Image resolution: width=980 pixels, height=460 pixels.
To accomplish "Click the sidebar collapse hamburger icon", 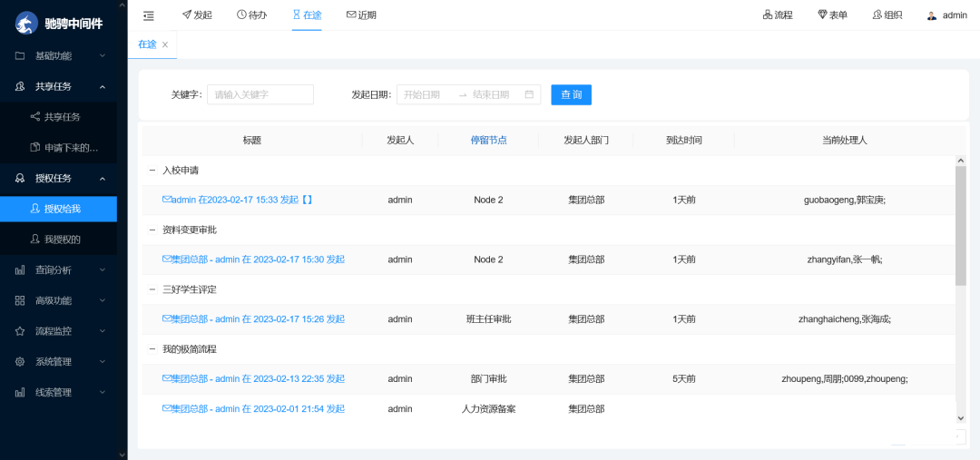I will 149,15.
